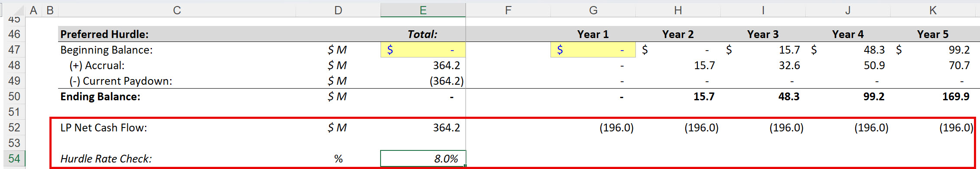The image size is (980, 169).
Task: Click Year 5 LP Net Cash Flow (196.0)
Action: point(956,128)
